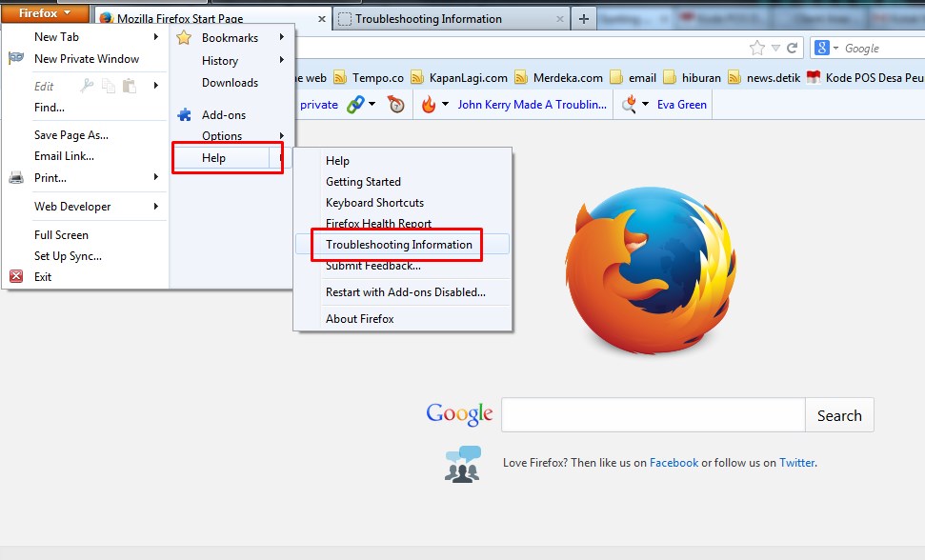Screen dimensions: 925x560
Task: Open the hiburan bookmark folder
Action: click(692, 78)
